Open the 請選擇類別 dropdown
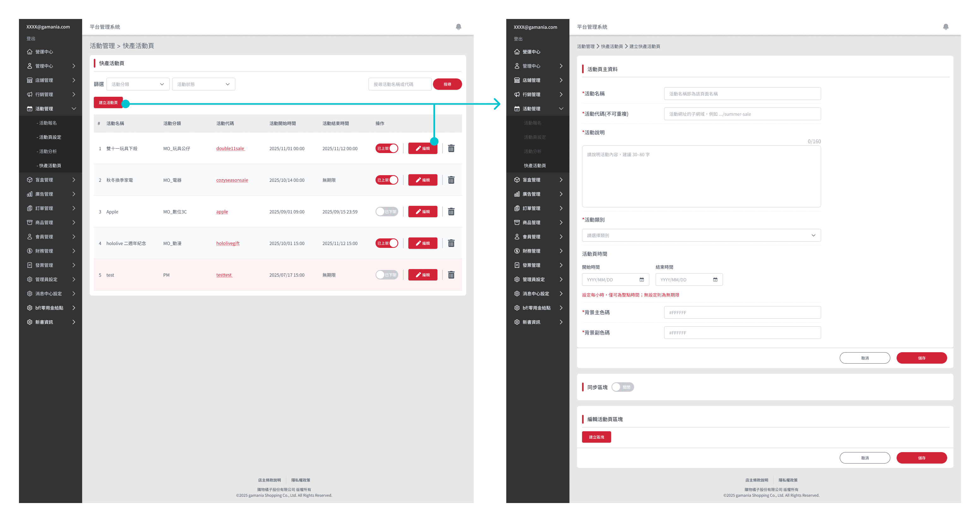This screenshot has height=522, width=980. [701, 235]
